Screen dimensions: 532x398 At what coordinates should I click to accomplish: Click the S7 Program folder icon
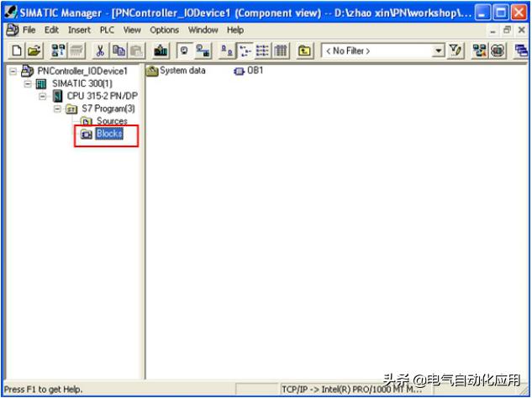pyautogui.click(x=71, y=109)
